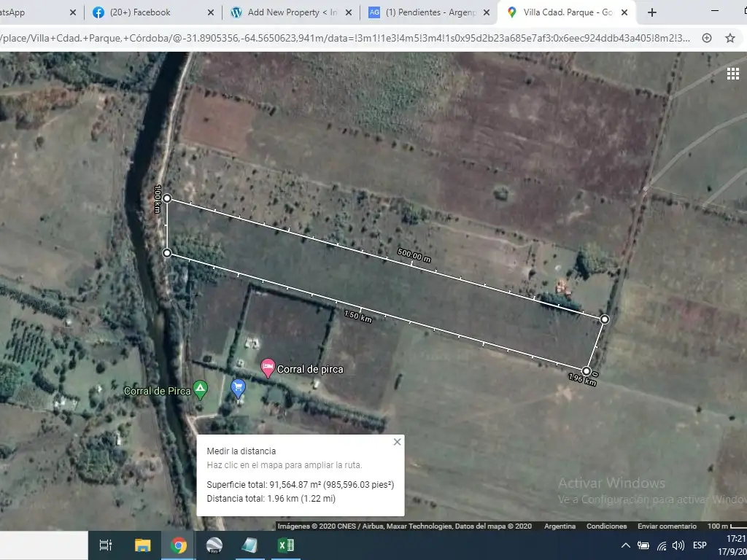Screen dimensions: 747x560
Task: Click the pink Corral de pirca lodging marker
Action: [x=268, y=367]
